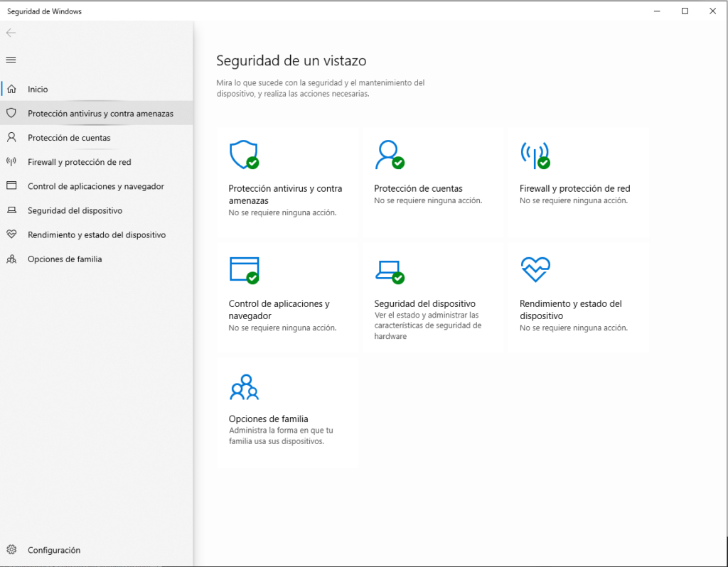This screenshot has width=728, height=567.
Task: Click the person icon for Protección de cuentas in sidebar
Action: click(11, 137)
